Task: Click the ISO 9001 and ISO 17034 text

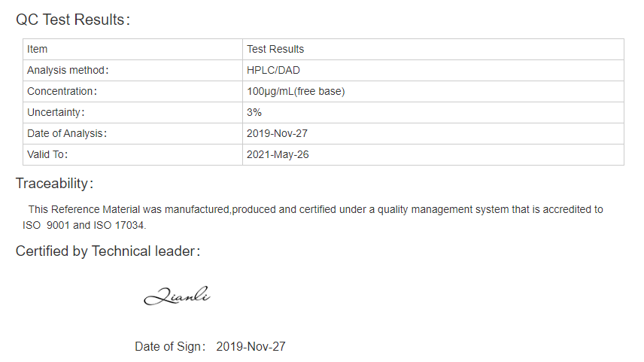Action: point(84,225)
